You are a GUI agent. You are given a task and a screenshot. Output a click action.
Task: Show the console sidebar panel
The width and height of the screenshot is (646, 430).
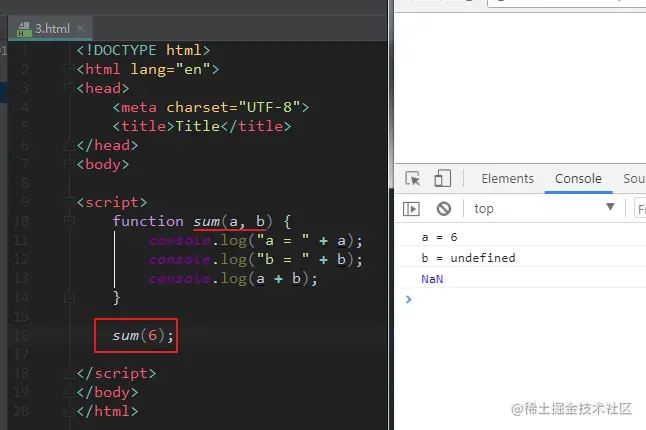411,209
